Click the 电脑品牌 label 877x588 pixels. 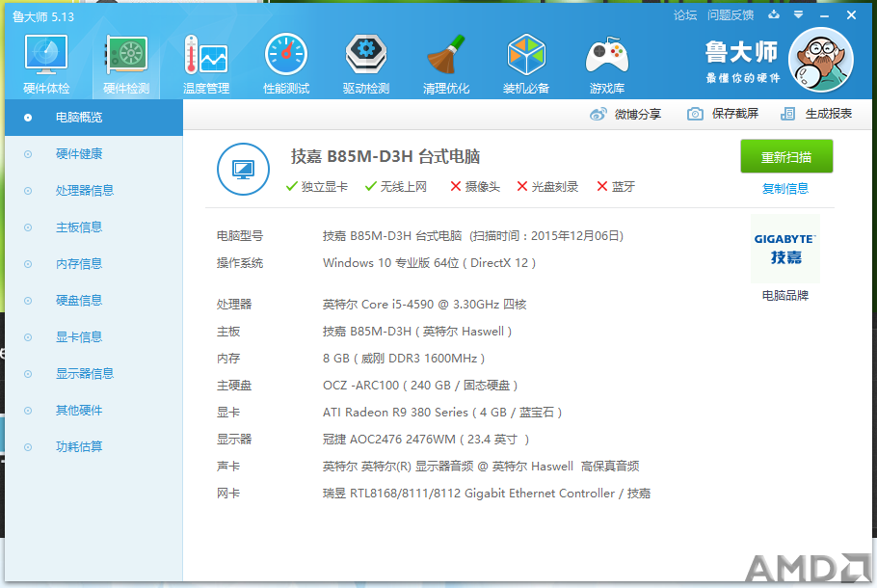point(785,295)
